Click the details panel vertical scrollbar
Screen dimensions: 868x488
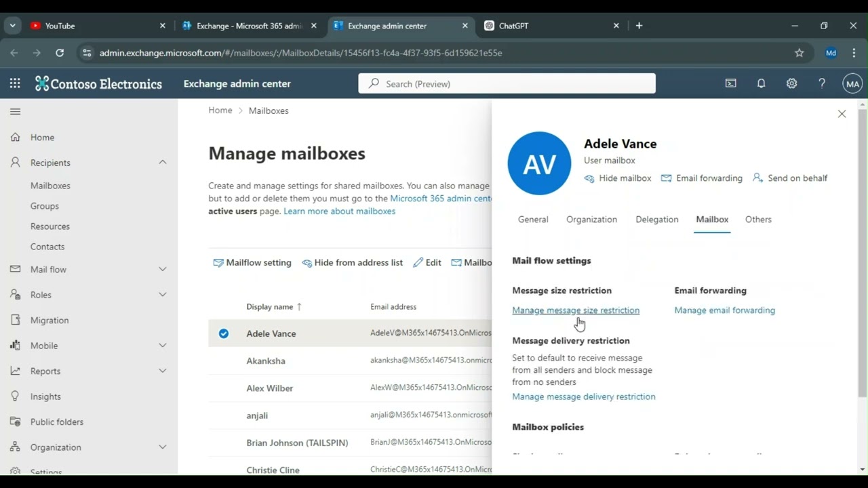(863, 253)
